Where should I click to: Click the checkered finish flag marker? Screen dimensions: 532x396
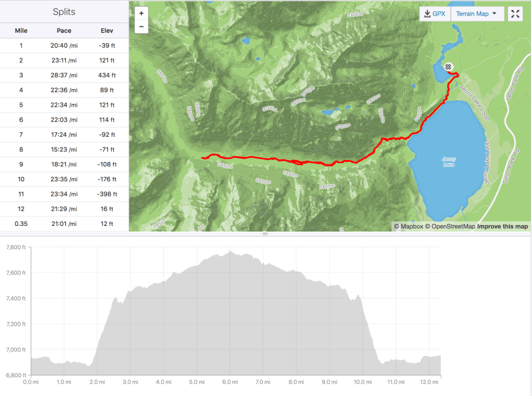448,66
